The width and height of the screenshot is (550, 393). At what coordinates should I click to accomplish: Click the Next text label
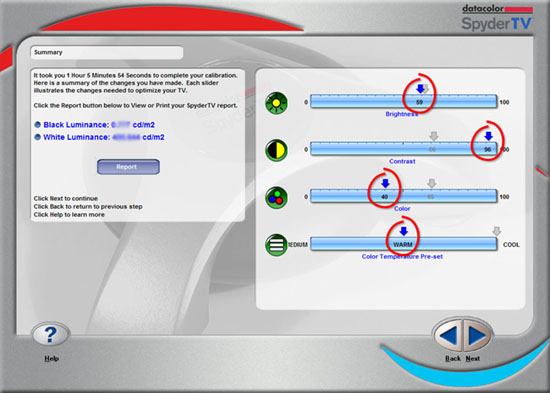[x=472, y=359]
